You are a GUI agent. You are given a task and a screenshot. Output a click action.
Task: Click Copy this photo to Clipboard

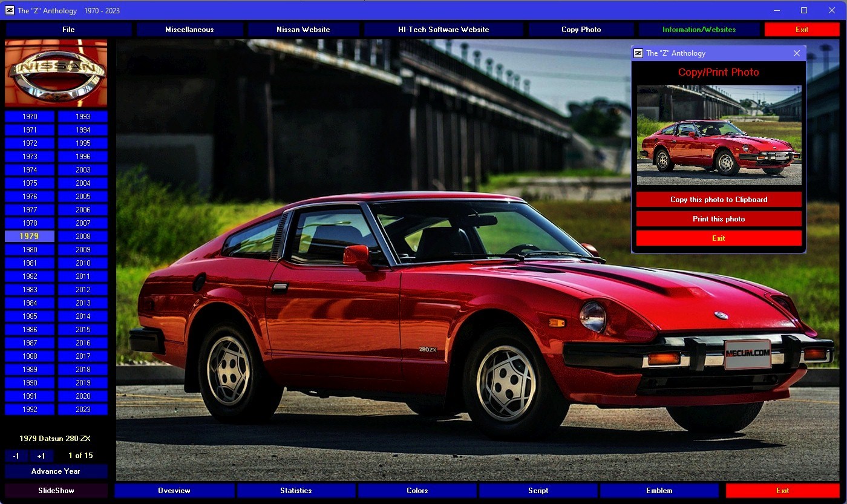pyautogui.click(x=719, y=200)
